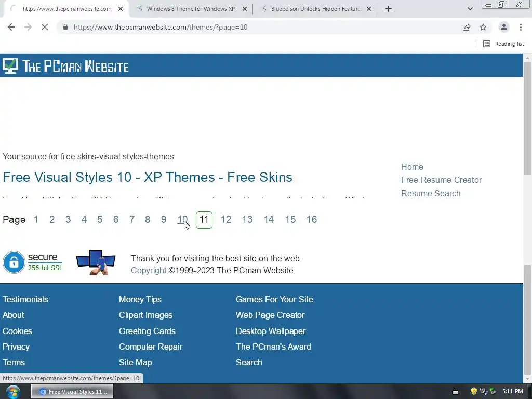Select the thepcmanwebsite.com tab
The width and height of the screenshot is (532, 399).
pyautogui.click(x=67, y=9)
